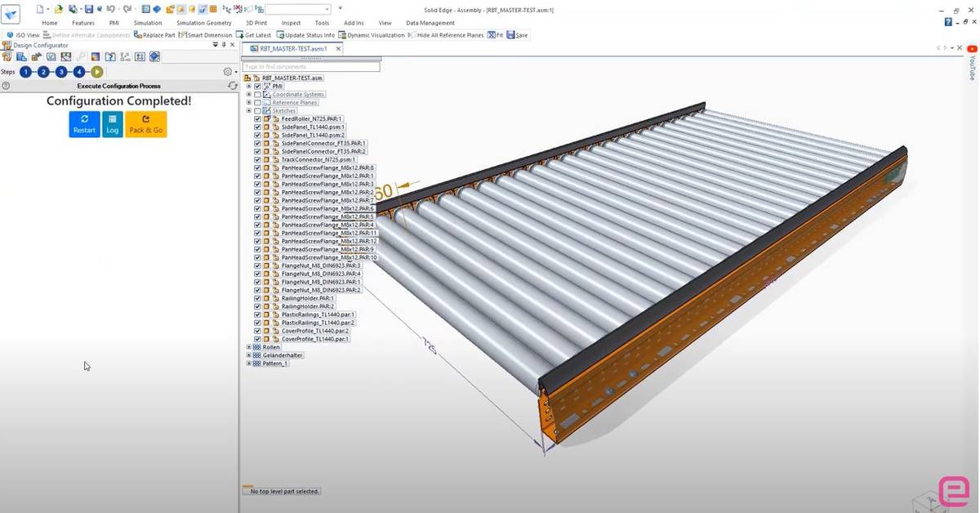Click the Pack & Go button
Screen dimensions: 980x513
tap(146, 123)
